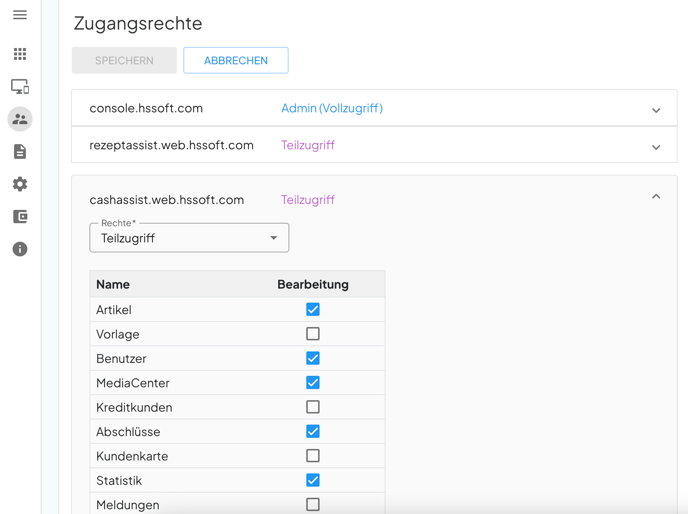Open the devices monitor icon in sidebar
This screenshot has height=514, width=688.
coord(20,87)
